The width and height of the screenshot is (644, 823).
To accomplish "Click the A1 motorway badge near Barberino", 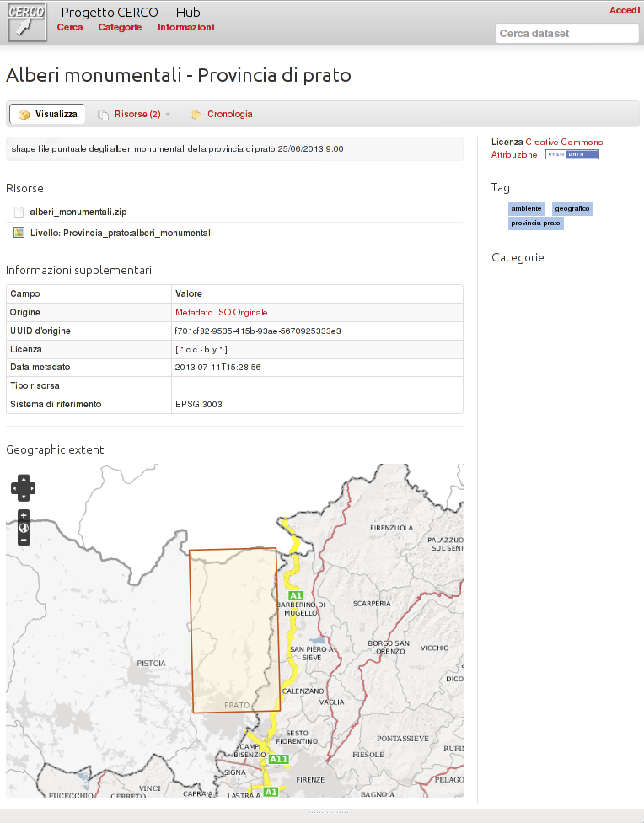I will [296, 595].
